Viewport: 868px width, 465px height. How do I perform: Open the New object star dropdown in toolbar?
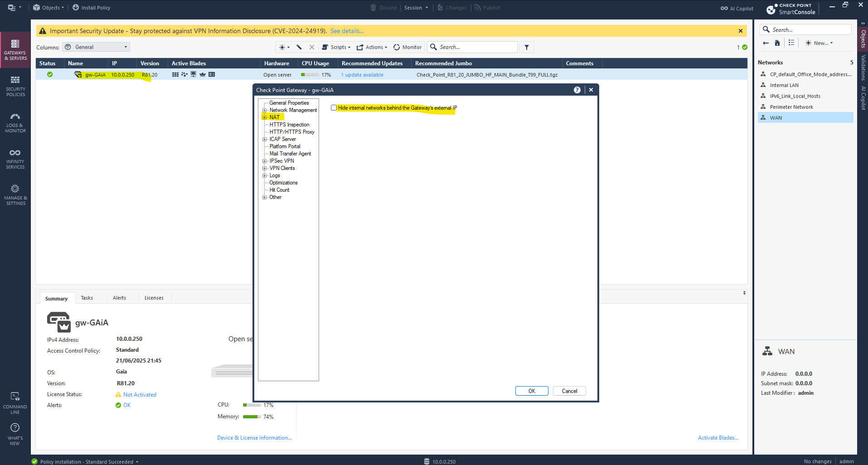pyautogui.click(x=284, y=47)
